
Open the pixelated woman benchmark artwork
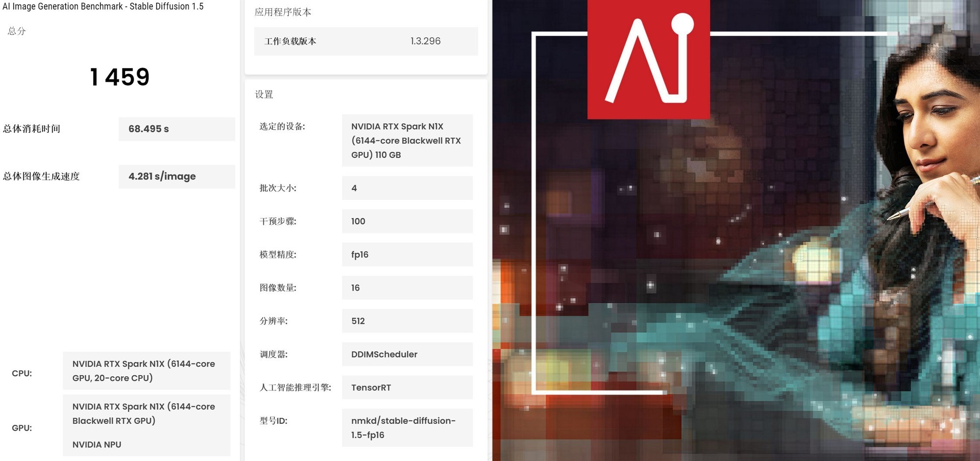coord(736,230)
